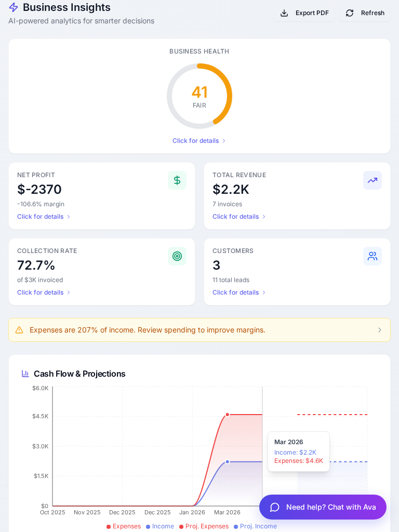Click the Expenses: $4.6K tooltip line

[299, 461]
